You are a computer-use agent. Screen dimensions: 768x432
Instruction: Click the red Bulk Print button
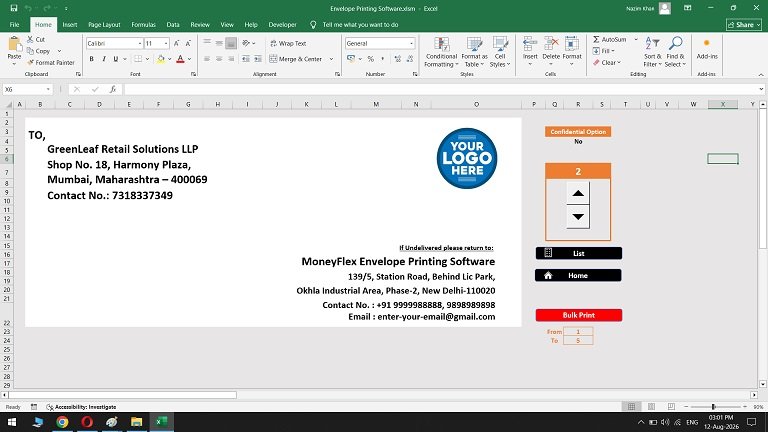[579, 315]
